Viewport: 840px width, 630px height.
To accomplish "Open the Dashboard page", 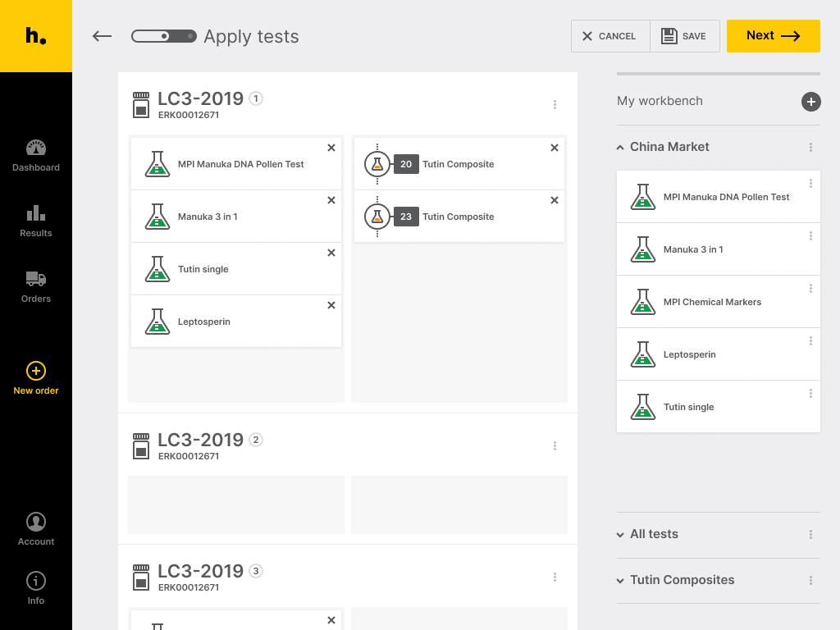I will (x=36, y=156).
